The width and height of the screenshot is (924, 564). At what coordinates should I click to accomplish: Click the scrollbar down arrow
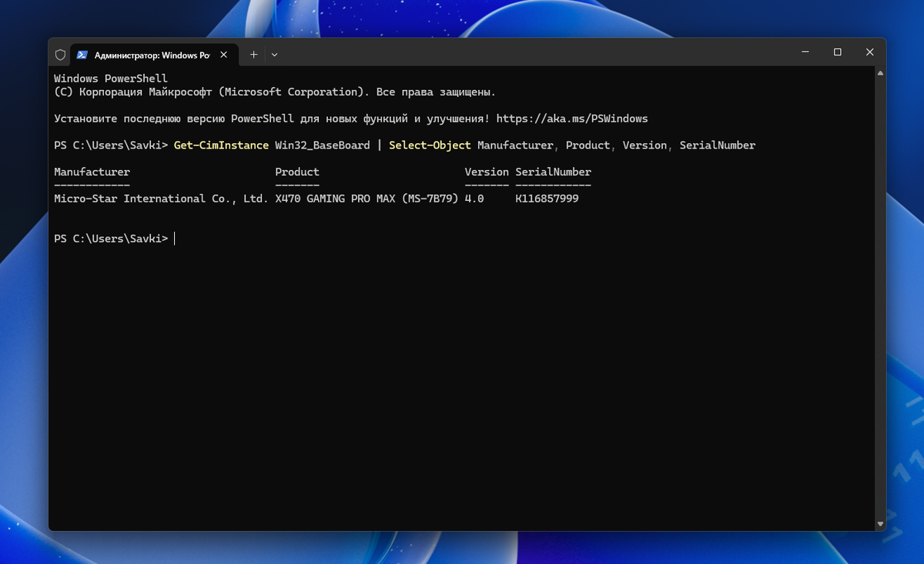pos(881,524)
